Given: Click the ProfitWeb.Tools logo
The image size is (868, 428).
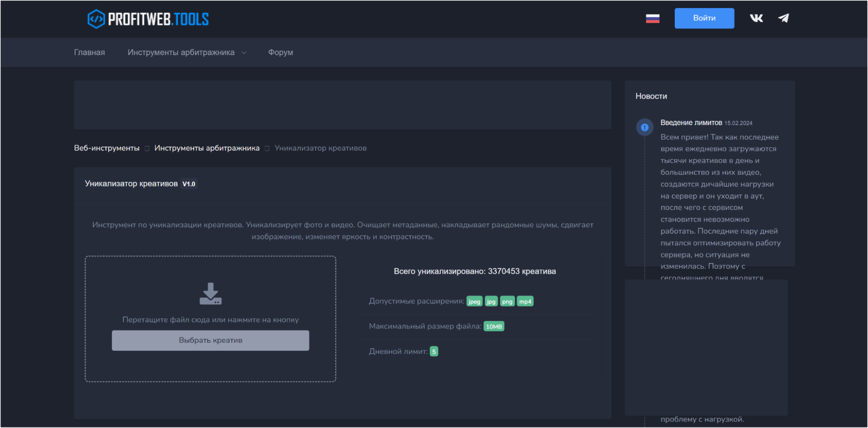Looking at the screenshot, I should [x=148, y=19].
